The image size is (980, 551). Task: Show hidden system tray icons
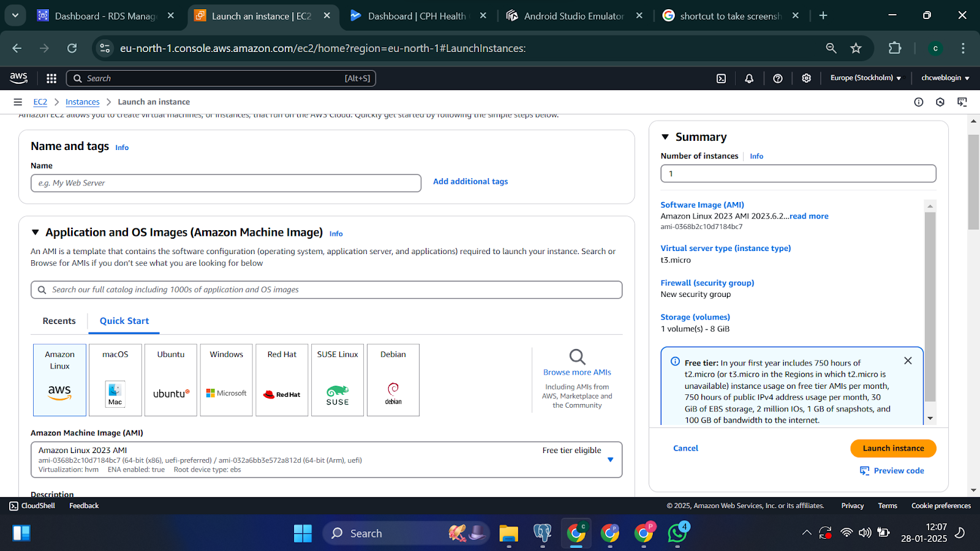point(807,533)
